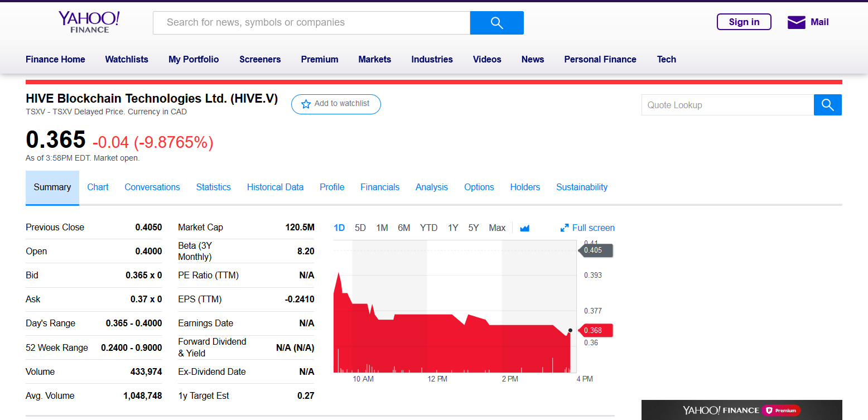Open the Statistics tab
The height and width of the screenshot is (420, 868).
(x=213, y=187)
